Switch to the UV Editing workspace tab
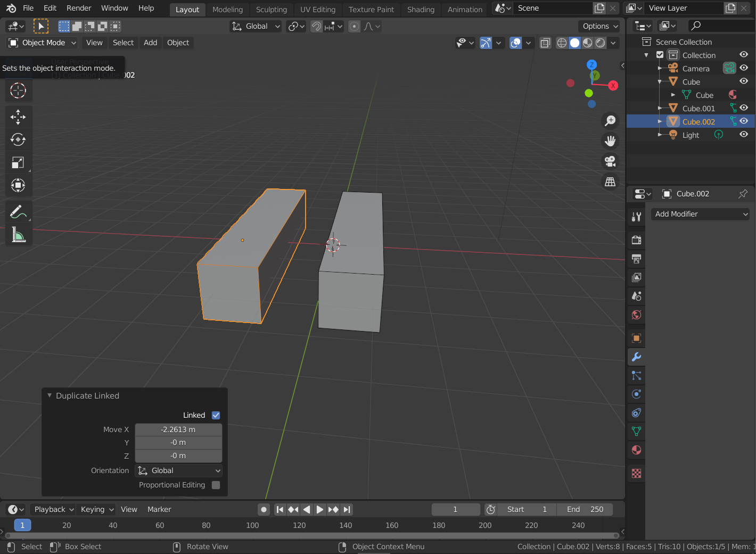The width and height of the screenshot is (756, 554). pyautogui.click(x=318, y=10)
